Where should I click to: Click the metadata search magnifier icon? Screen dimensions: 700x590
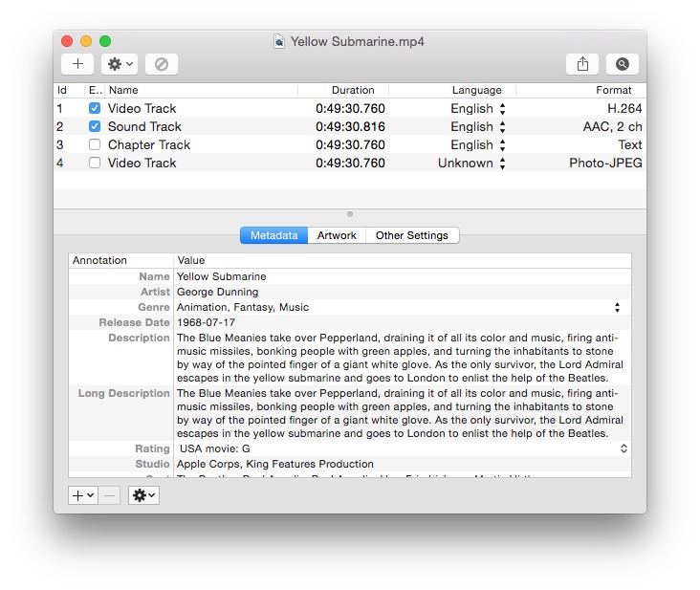623,64
